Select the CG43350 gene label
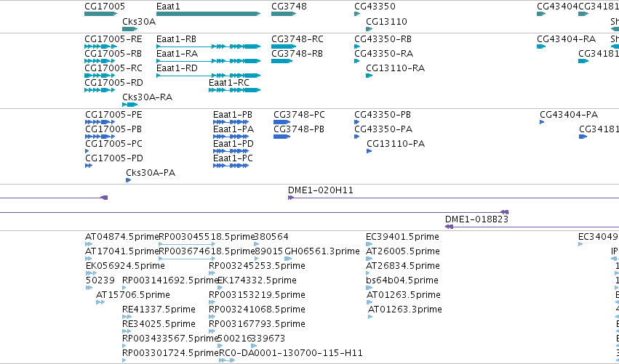The width and height of the screenshot is (619, 364). 375,7
